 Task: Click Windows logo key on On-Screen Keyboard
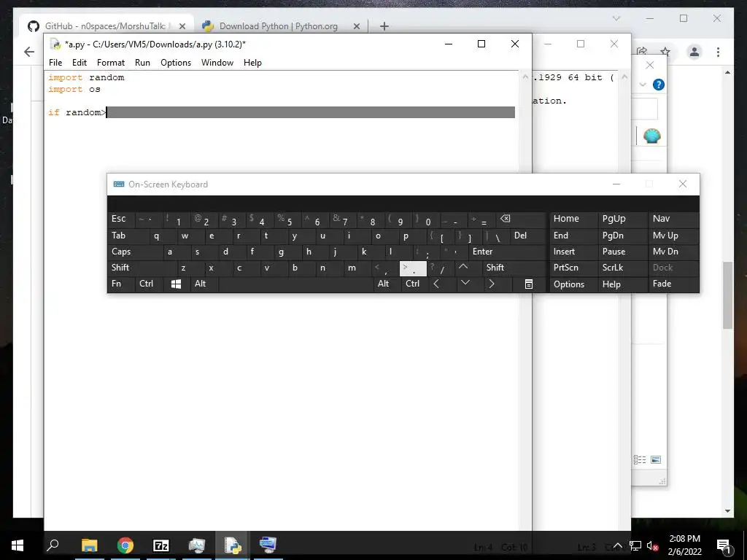pos(176,284)
